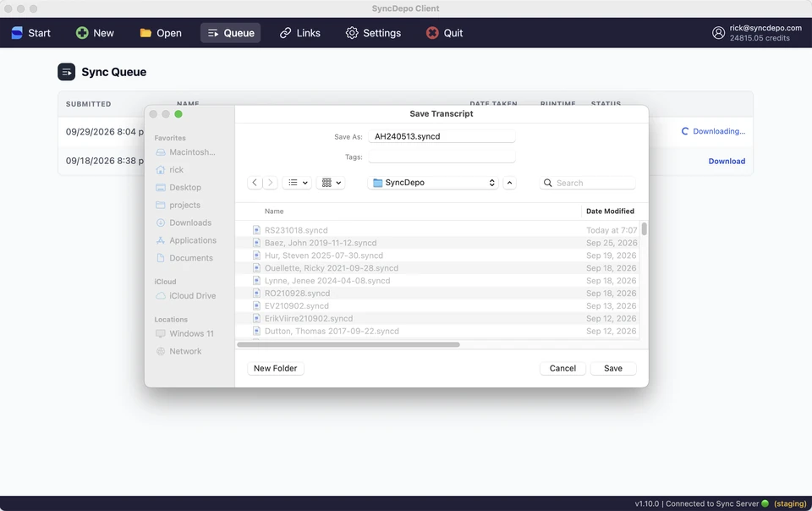Go to the Links section
Screen dimensions: 812x511
click(299, 33)
